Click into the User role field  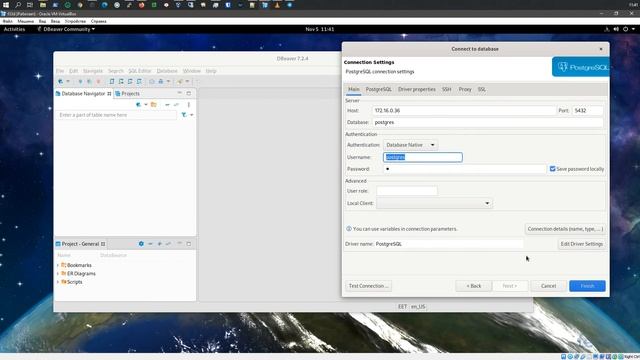tap(407, 191)
